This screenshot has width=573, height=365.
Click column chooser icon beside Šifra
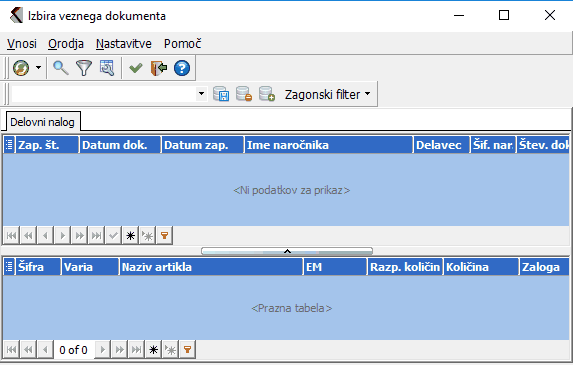(9, 267)
